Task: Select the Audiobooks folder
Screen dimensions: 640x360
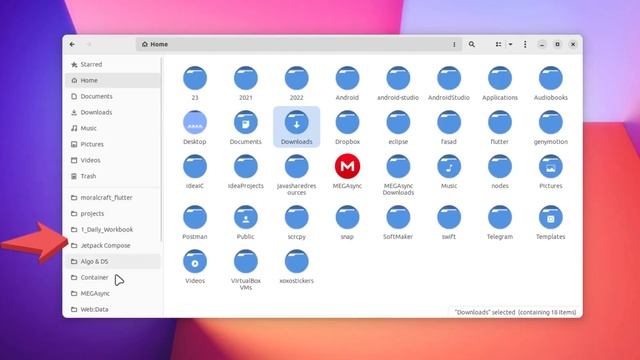Action: [551, 83]
